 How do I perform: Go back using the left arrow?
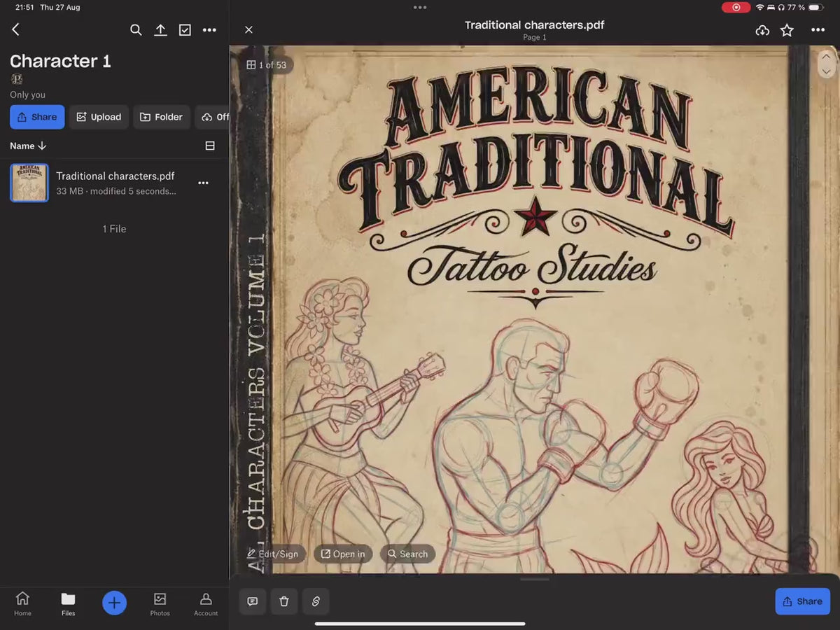pyautogui.click(x=15, y=29)
